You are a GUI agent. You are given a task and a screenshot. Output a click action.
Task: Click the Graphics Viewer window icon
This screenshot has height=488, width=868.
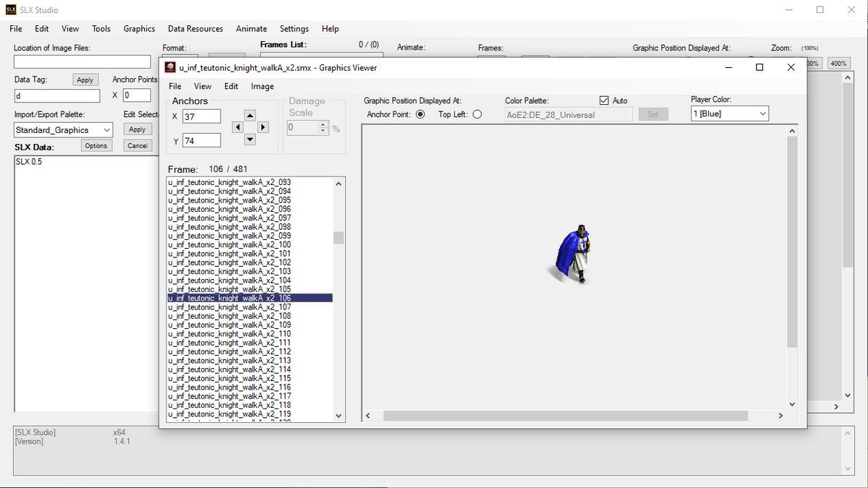[170, 67]
